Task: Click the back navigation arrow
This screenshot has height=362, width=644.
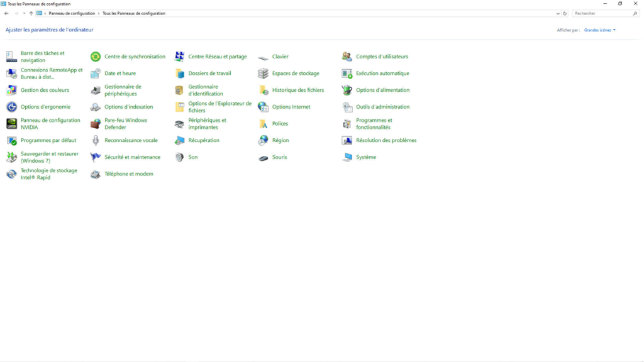Action: (x=6, y=13)
